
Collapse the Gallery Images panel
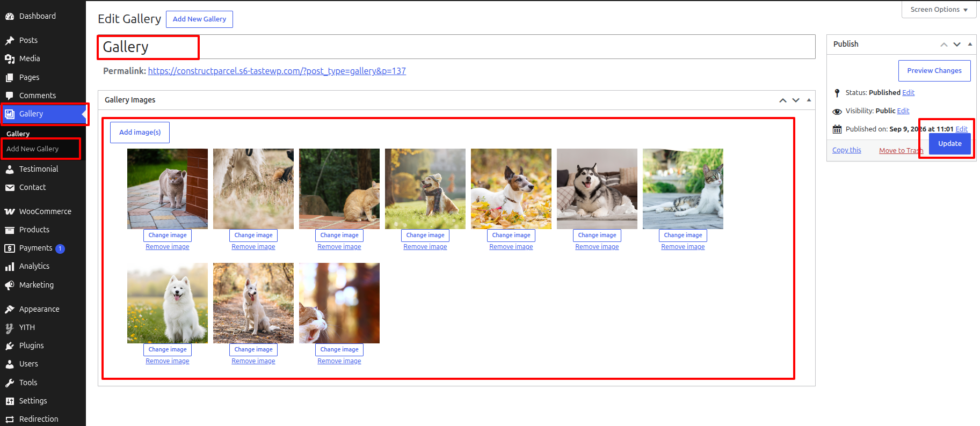(809, 100)
